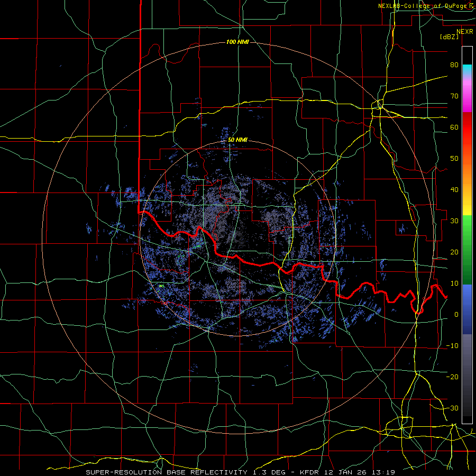
Task: Click the [dBZ] unit label
Action: pos(450,36)
